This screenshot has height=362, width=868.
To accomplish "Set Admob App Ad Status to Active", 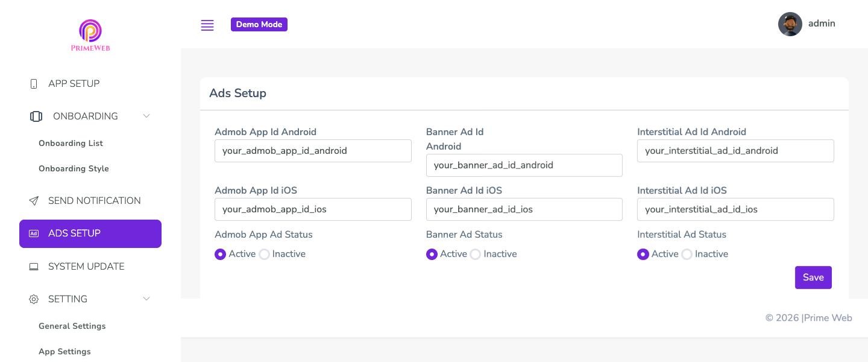I will [x=220, y=255].
